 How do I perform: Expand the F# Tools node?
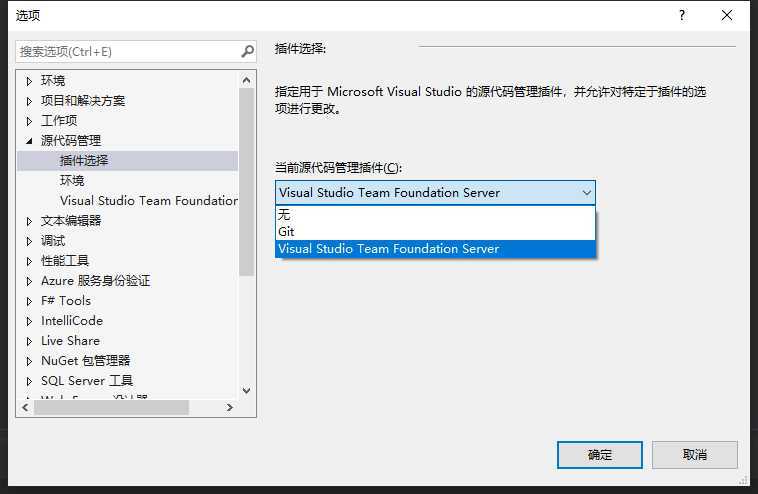tap(29, 301)
